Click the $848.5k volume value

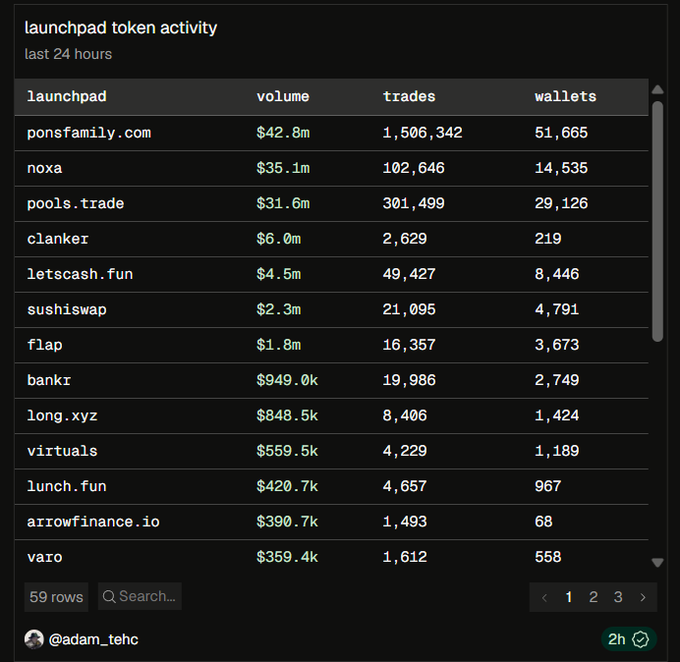click(x=287, y=416)
